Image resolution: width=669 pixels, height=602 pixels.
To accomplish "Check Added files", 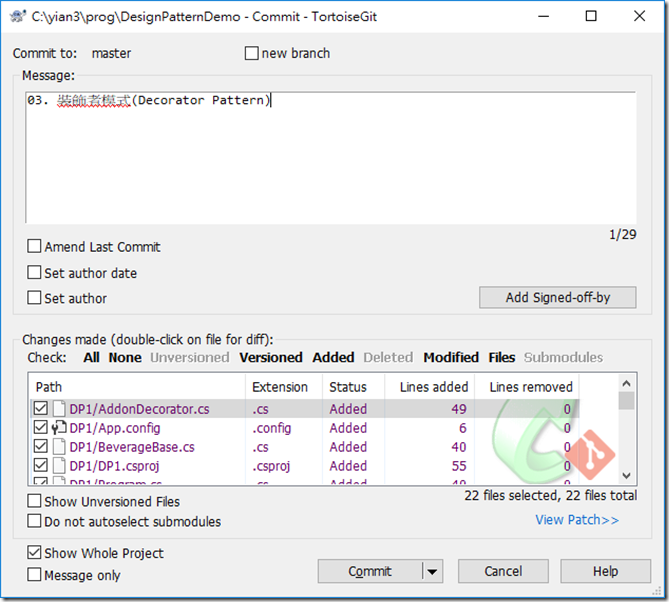I will 333,358.
